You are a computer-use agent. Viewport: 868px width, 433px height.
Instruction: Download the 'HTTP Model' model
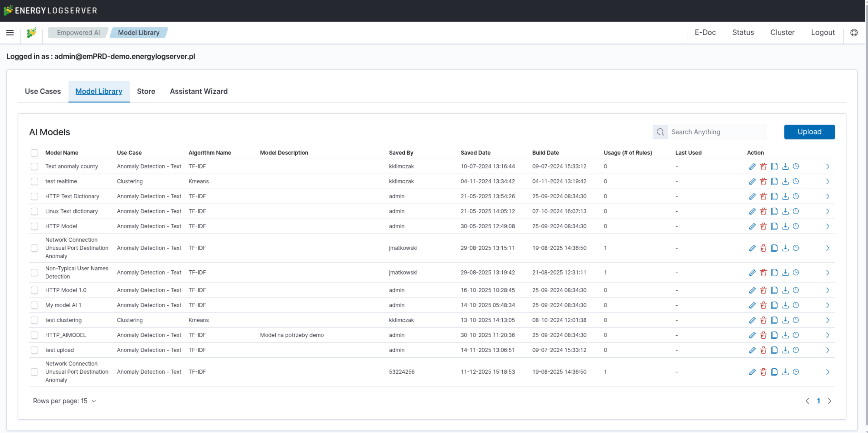785,226
